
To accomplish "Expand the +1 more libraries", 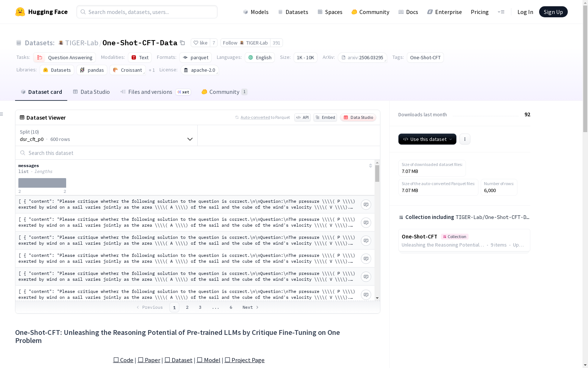I will (152, 70).
